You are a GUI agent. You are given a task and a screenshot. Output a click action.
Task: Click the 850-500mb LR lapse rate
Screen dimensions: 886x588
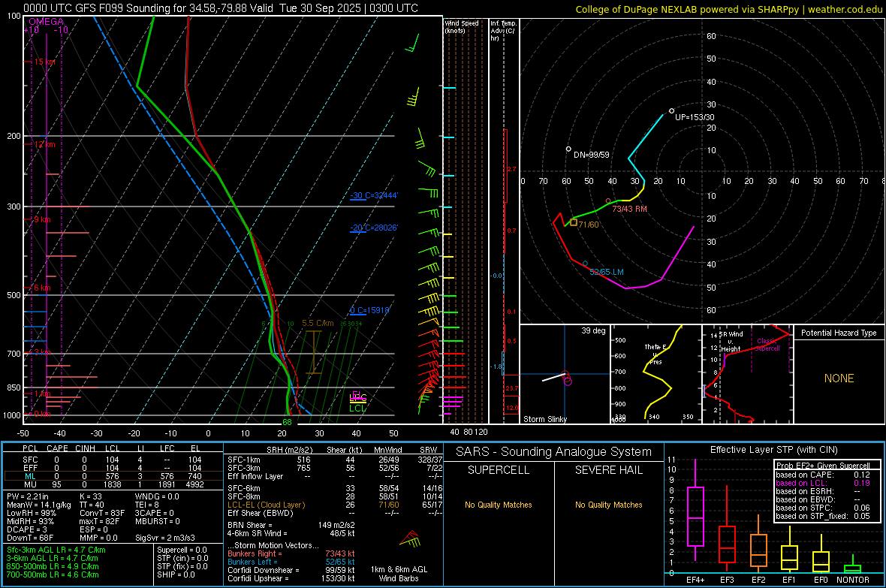click(x=53, y=566)
